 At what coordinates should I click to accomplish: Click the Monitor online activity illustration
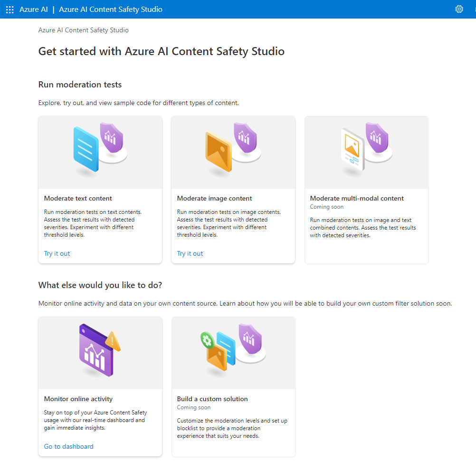coord(100,353)
